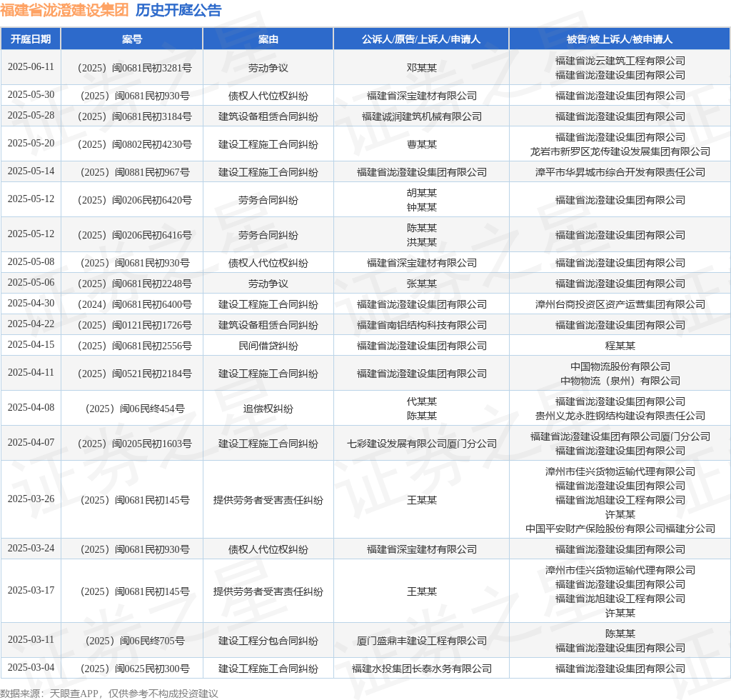Click the blue heading 历史开庭公告
This screenshot has width=731, height=700.
tap(178, 10)
